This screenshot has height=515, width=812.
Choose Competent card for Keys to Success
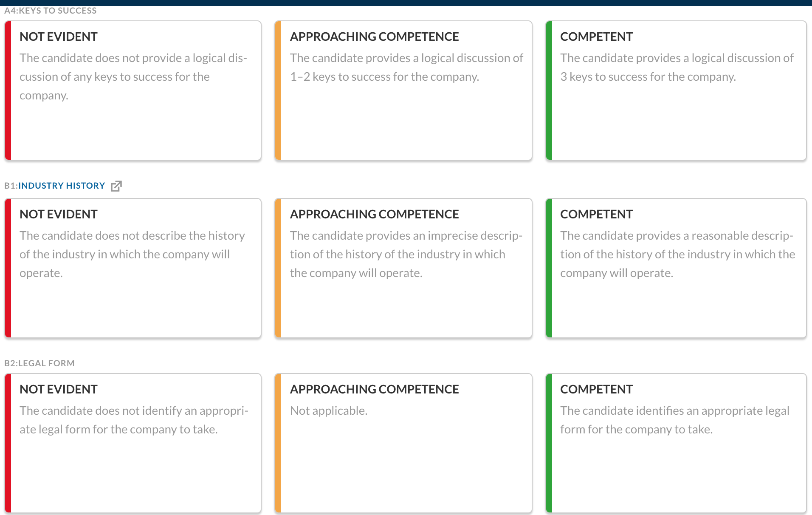pyautogui.click(x=676, y=91)
